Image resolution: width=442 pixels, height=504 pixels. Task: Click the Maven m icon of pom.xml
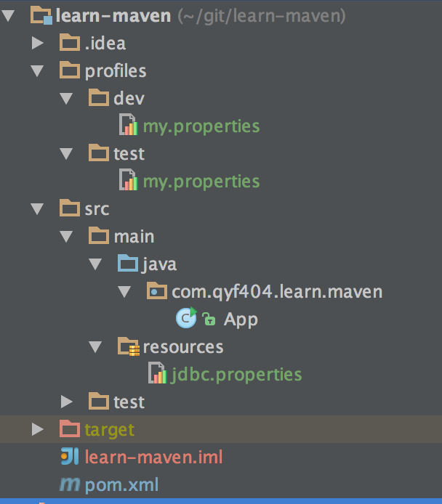(70, 484)
